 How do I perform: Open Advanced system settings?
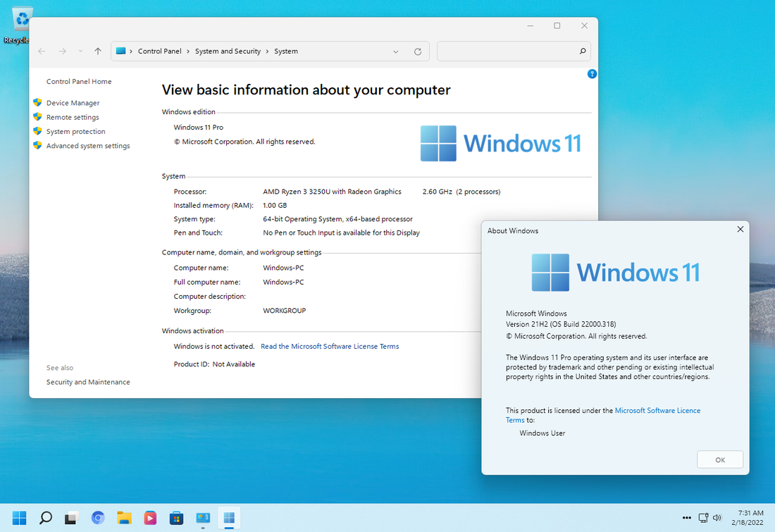tap(88, 146)
